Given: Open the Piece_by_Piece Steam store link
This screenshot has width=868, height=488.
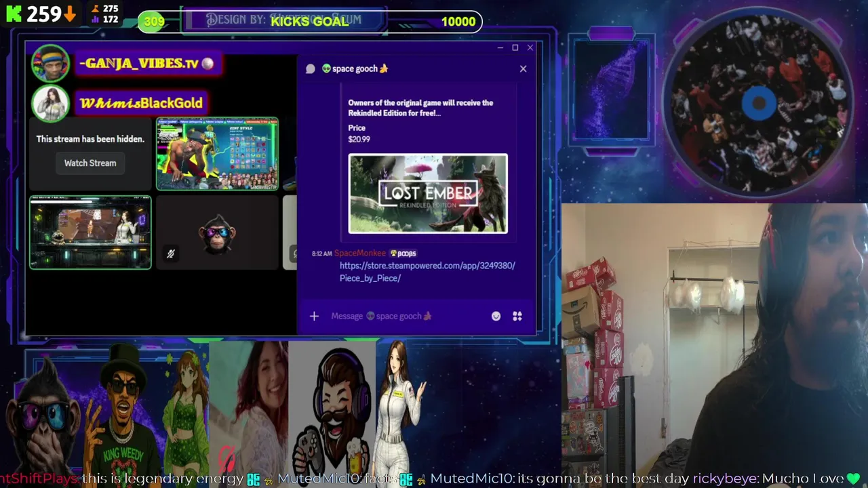Looking at the screenshot, I should point(427,272).
